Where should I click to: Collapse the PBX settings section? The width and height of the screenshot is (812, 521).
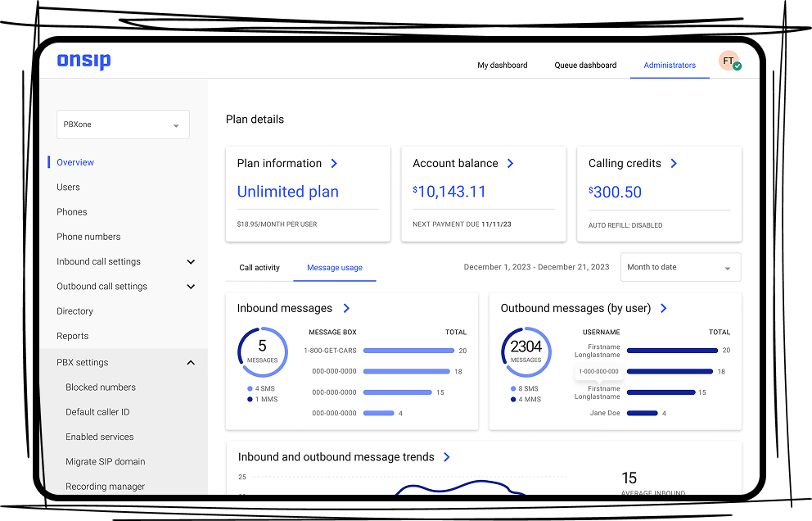191,363
